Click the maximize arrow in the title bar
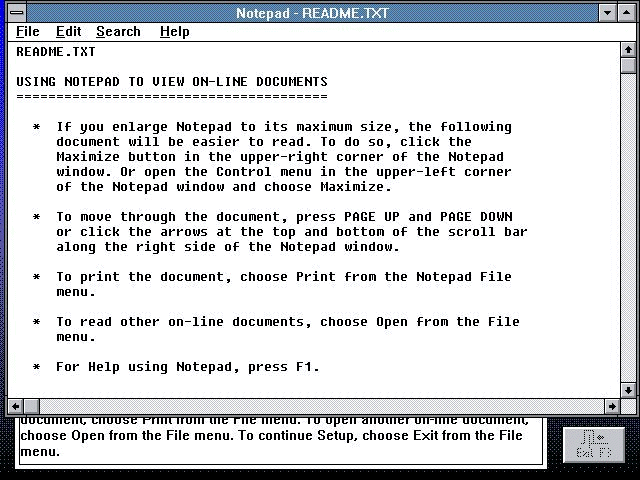 627,13
